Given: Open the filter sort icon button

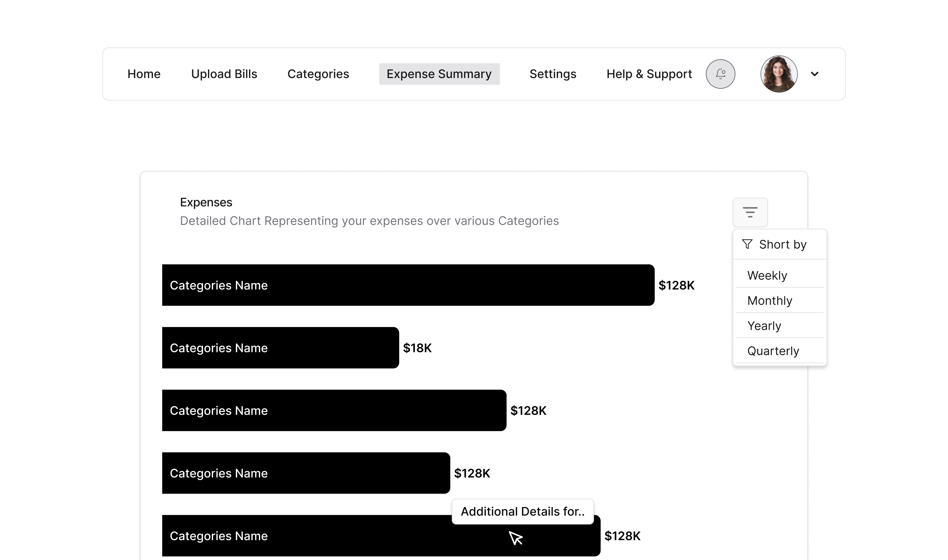Looking at the screenshot, I should point(750,212).
